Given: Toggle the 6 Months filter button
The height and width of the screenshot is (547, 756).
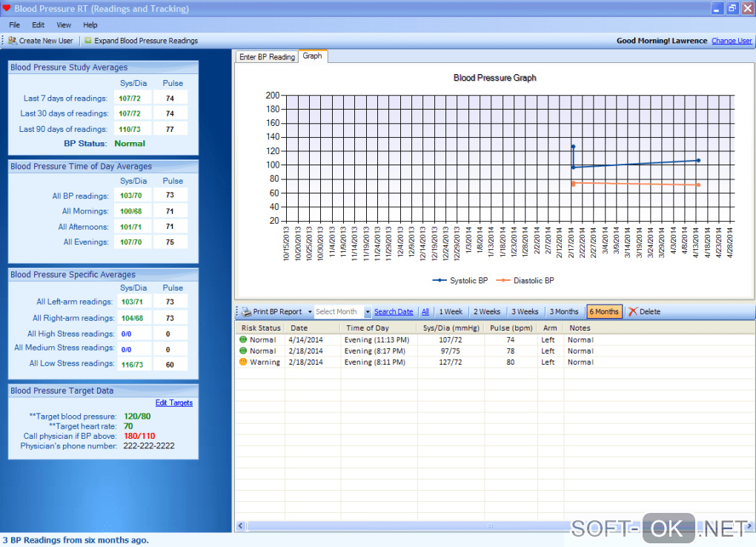Looking at the screenshot, I should (604, 312).
